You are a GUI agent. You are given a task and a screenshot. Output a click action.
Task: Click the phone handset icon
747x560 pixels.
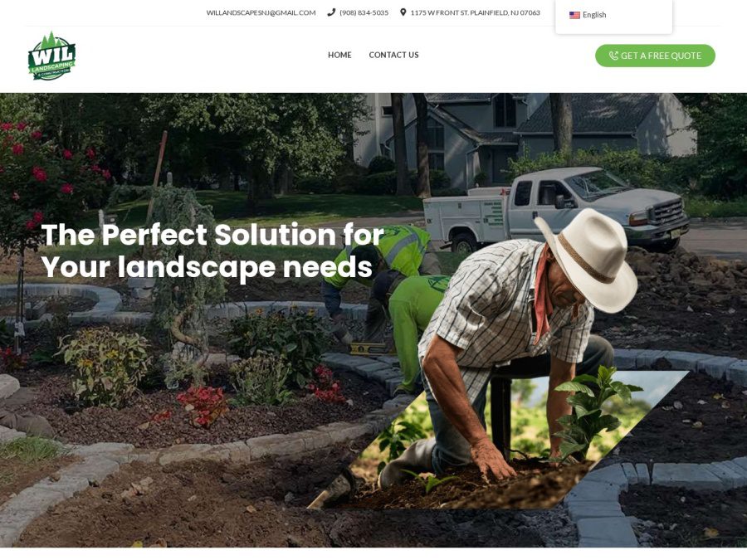pos(331,12)
